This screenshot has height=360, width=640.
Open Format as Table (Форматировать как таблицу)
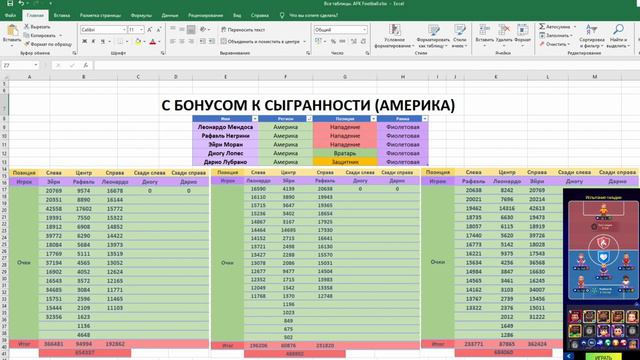(433, 36)
